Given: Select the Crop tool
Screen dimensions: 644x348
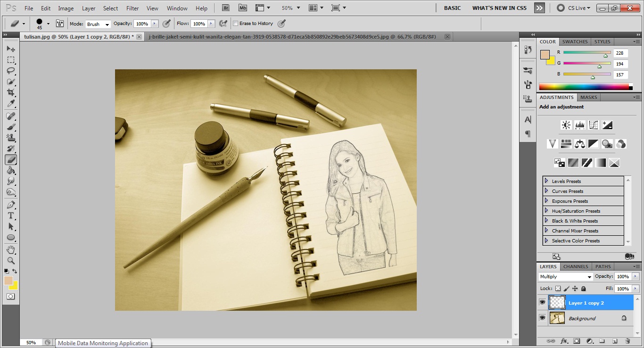Looking at the screenshot, I should pyautogui.click(x=11, y=92).
